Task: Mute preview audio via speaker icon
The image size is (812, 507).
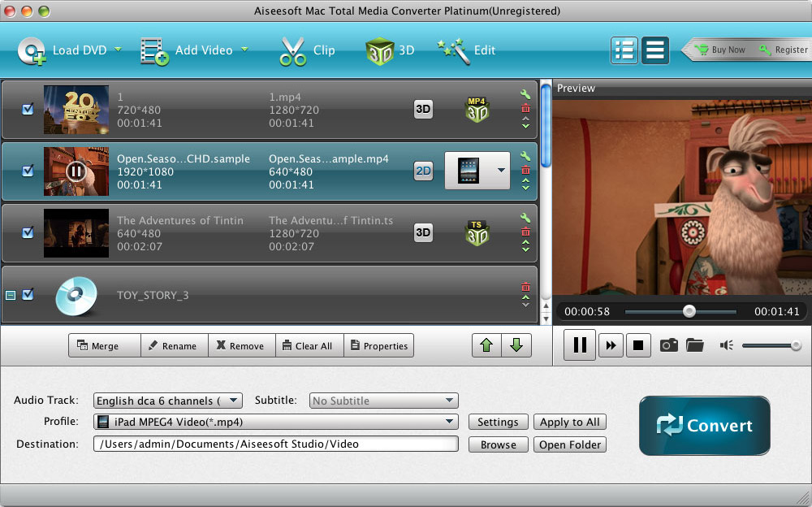Action: point(725,344)
